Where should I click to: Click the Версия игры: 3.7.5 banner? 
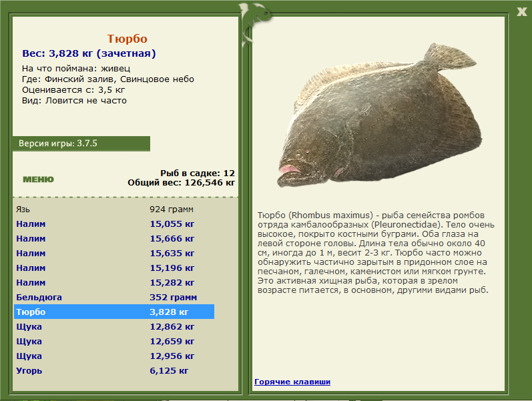[81, 143]
